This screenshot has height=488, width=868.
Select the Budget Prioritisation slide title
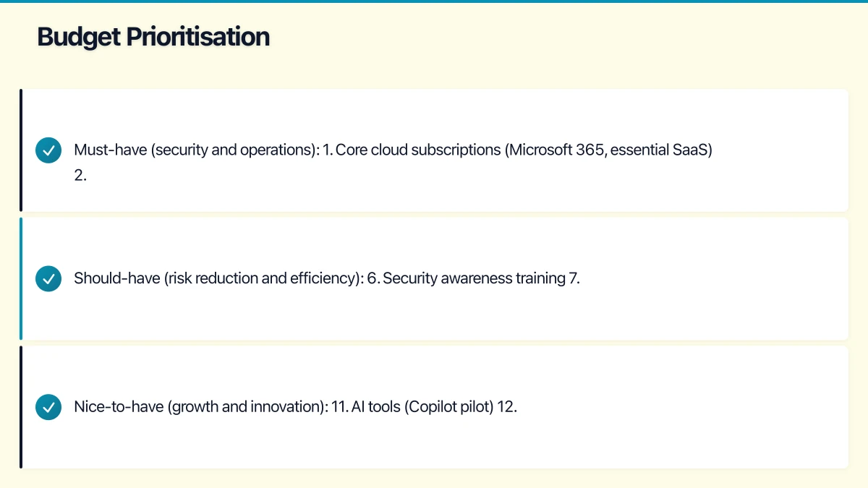pyautogui.click(x=153, y=37)
